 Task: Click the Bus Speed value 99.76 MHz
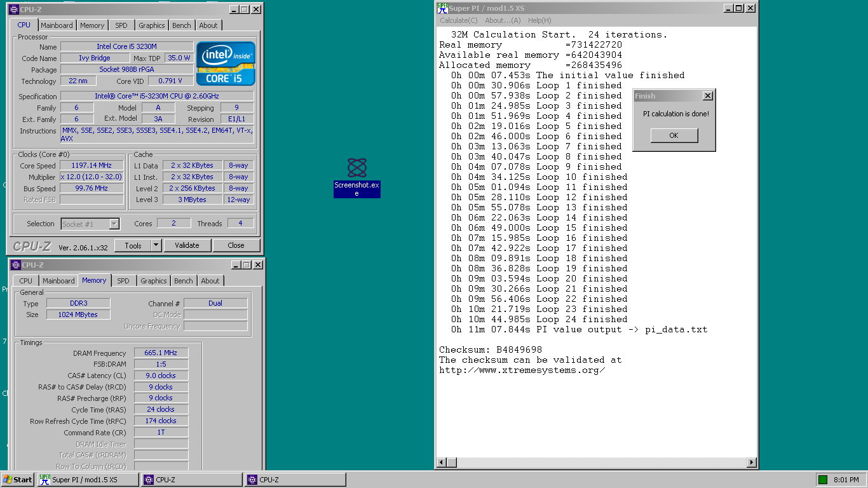tap(92, 188)
